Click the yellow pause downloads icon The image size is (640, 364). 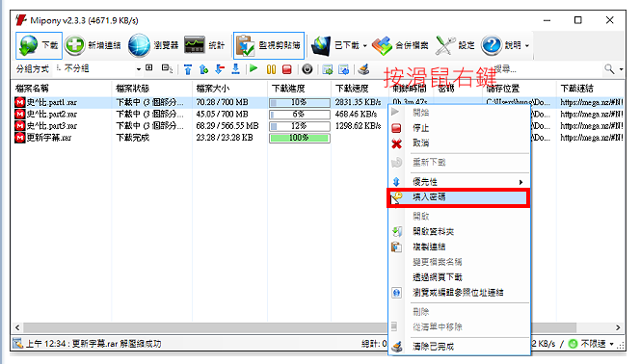[x=271, y=69]
